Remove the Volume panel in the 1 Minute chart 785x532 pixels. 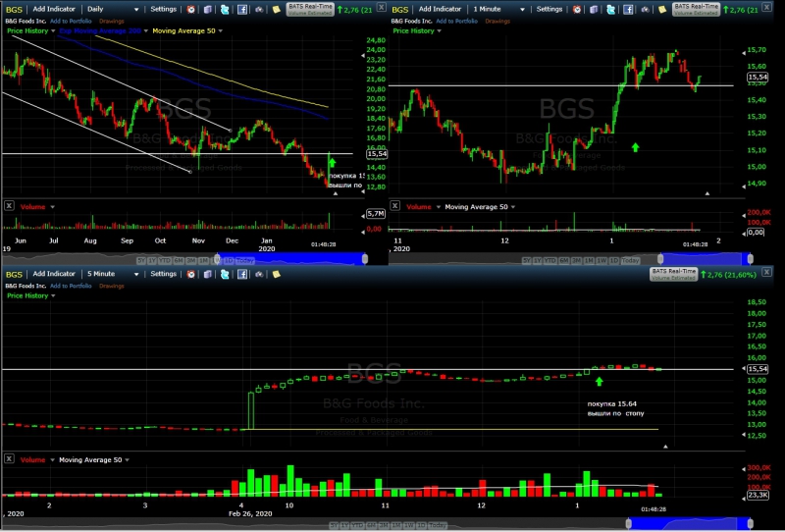[395, 206]
